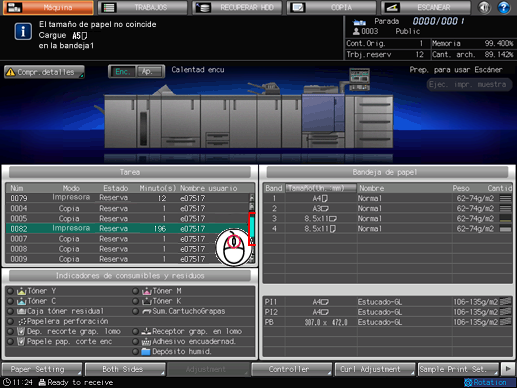This screenshot has height=388, width=517.
Task: Click Depósito humid. status indicator
Action: click(x=135, y=352)
